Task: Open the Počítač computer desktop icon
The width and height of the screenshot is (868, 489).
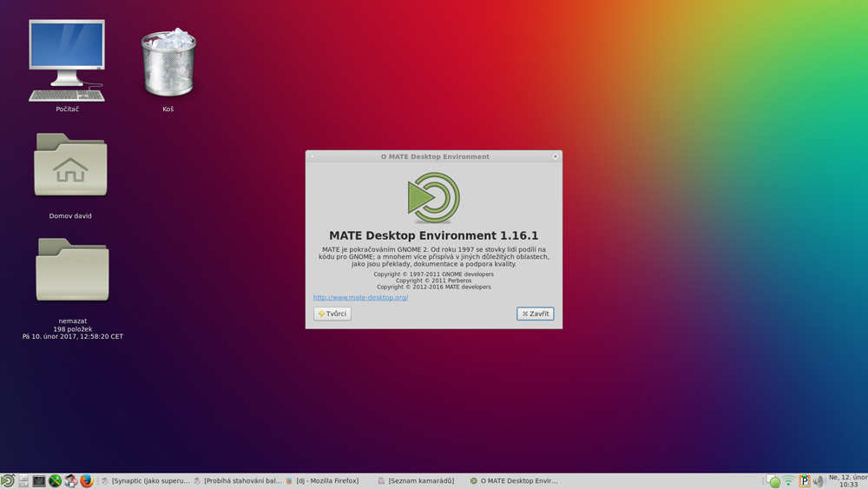Action: click(x=67, y=61)
